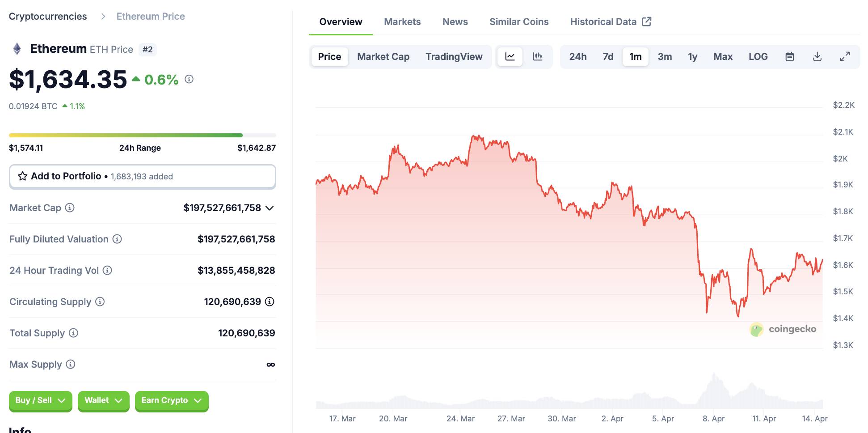Click the info icon next to Circulating Supply label

(x=100, y=301)
